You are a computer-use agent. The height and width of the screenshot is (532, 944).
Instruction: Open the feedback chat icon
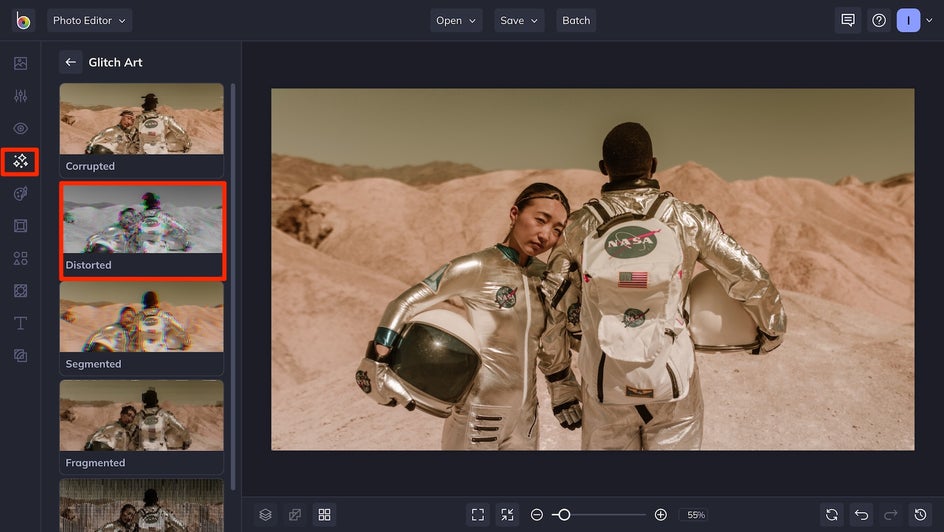[848, 20]
